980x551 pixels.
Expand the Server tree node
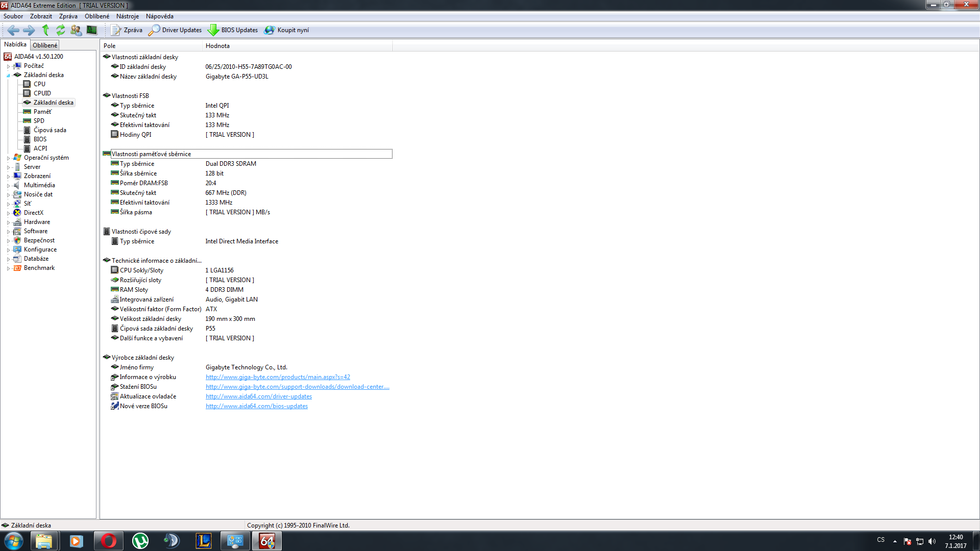tap(8, 167)
